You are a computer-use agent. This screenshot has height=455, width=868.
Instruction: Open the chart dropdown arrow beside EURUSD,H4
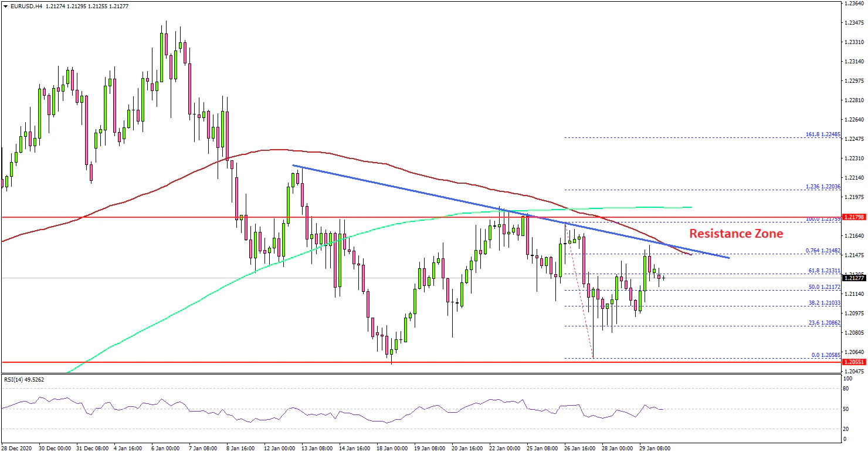click(x=5, y=6)
